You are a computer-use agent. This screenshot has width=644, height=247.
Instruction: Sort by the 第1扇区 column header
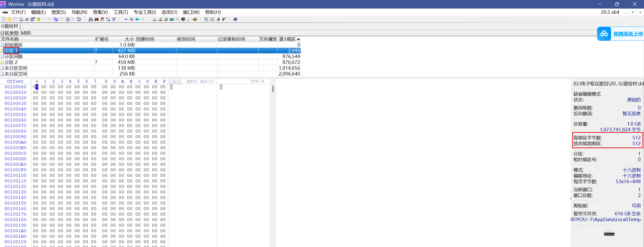287,39
